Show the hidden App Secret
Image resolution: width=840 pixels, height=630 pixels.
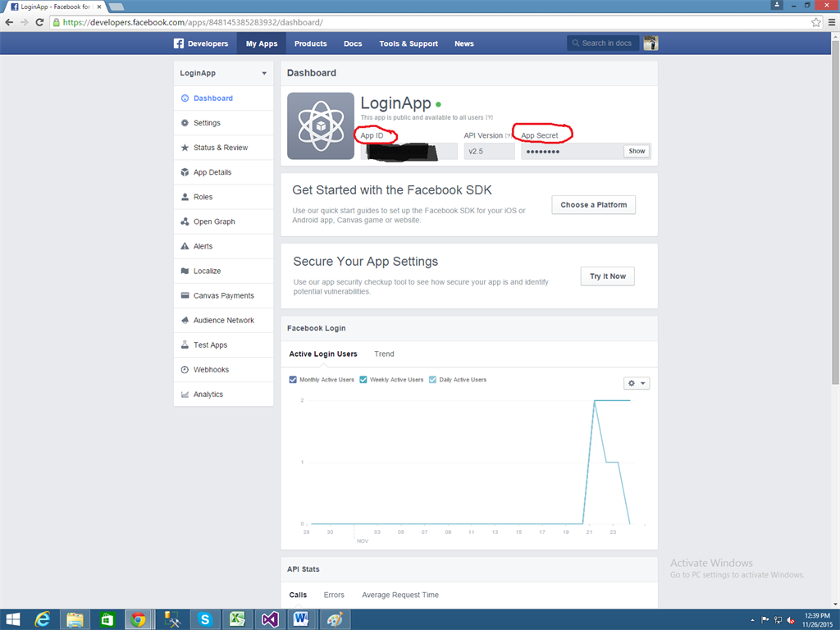pyautogui.click(x=636, y=151)
